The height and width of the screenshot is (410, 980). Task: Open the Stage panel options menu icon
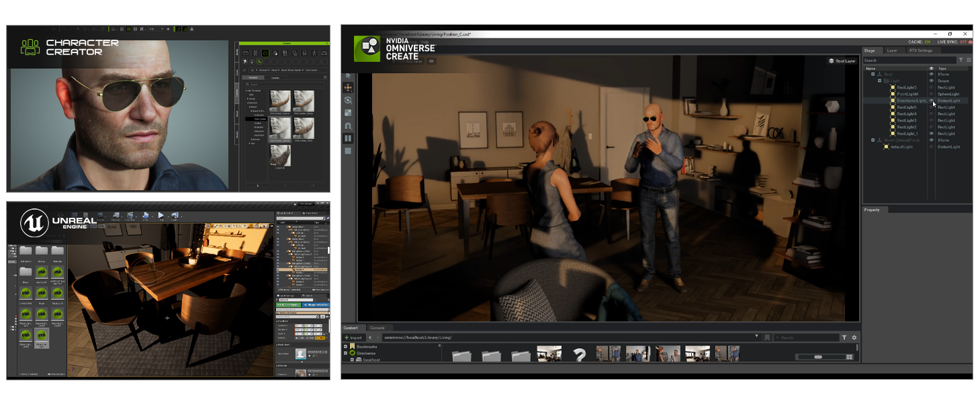click(969, 60)
